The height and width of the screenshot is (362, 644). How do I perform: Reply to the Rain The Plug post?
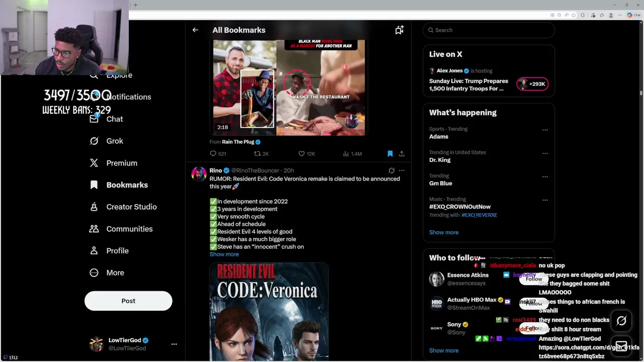tap(218, 154)
